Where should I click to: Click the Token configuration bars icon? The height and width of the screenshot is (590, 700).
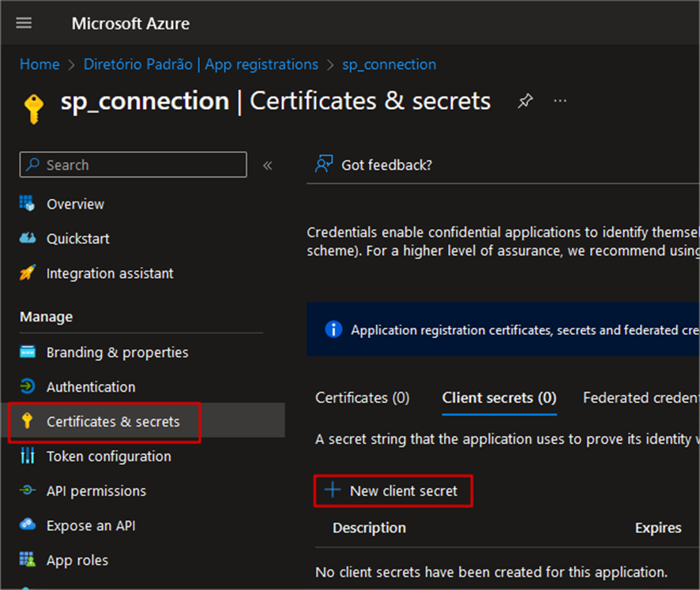[x=27, y=455]
